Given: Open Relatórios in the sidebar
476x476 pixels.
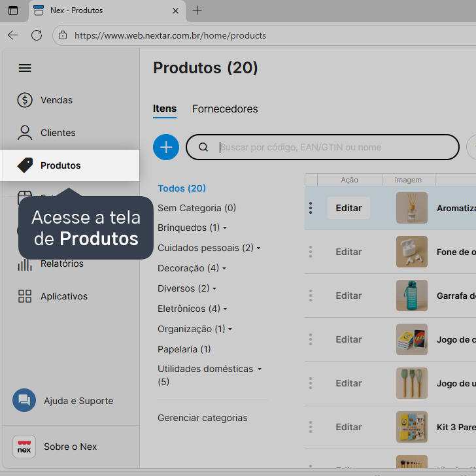Looking at the screenshot, I should (x=62, y=263).
